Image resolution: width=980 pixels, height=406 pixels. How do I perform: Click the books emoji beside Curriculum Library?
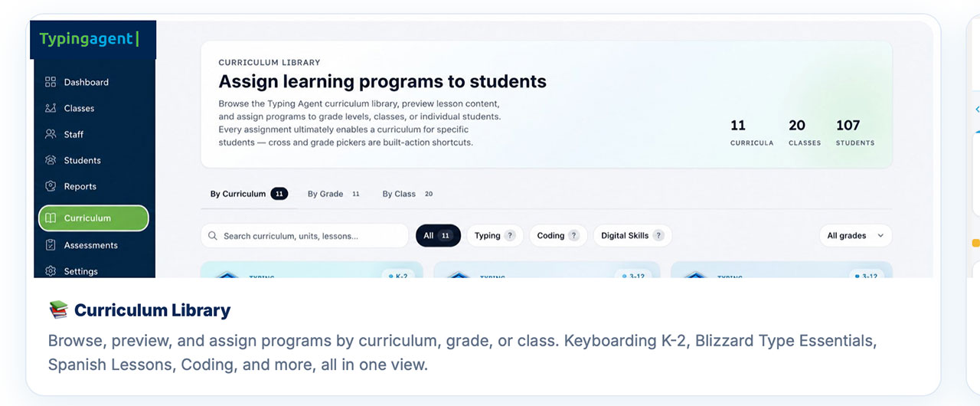58,310
